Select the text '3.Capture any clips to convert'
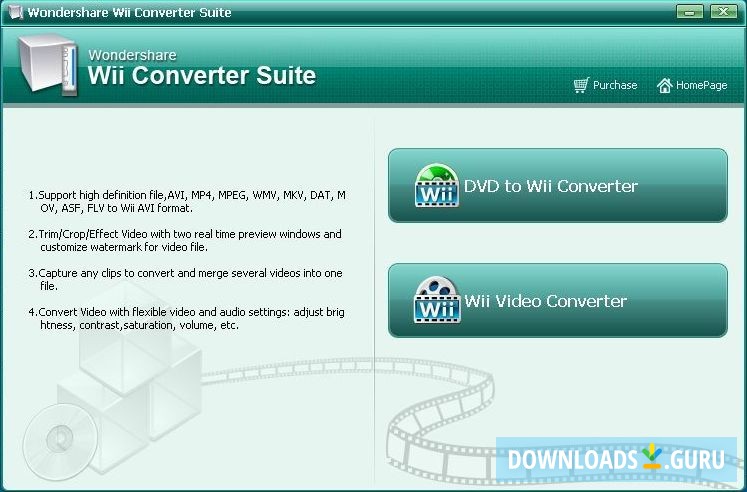The image size is (747, 492). click(185, 280)
